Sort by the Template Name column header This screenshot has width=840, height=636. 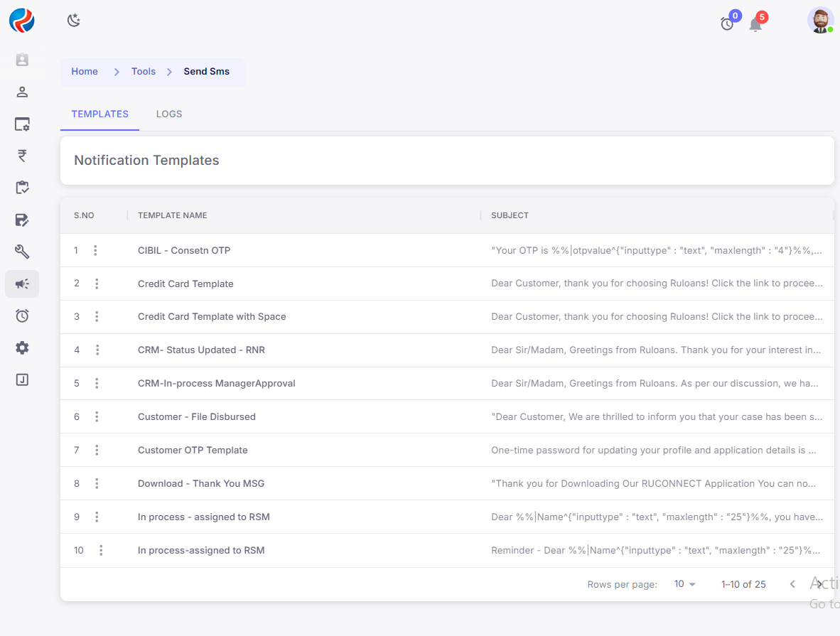[x=173, y=215]
